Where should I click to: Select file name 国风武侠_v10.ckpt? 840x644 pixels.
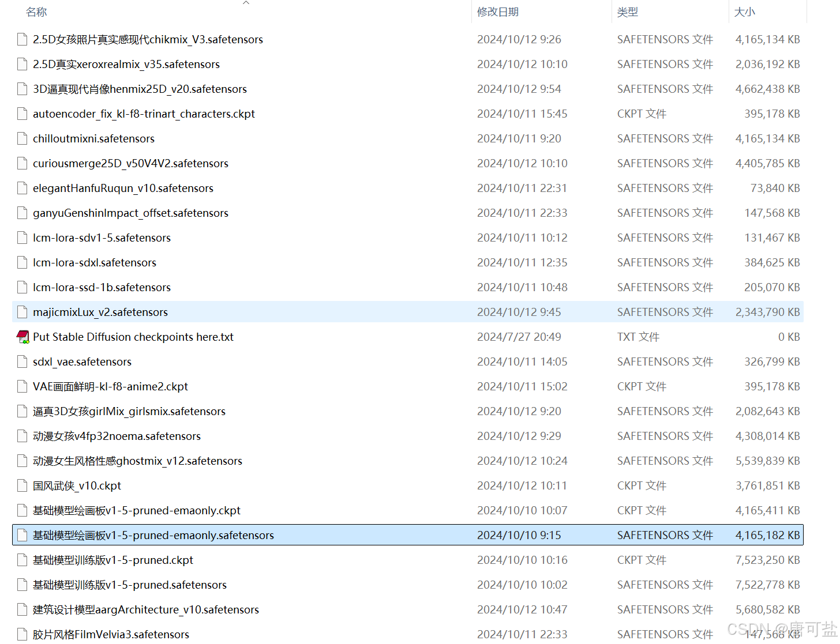(x=77, y=485)
